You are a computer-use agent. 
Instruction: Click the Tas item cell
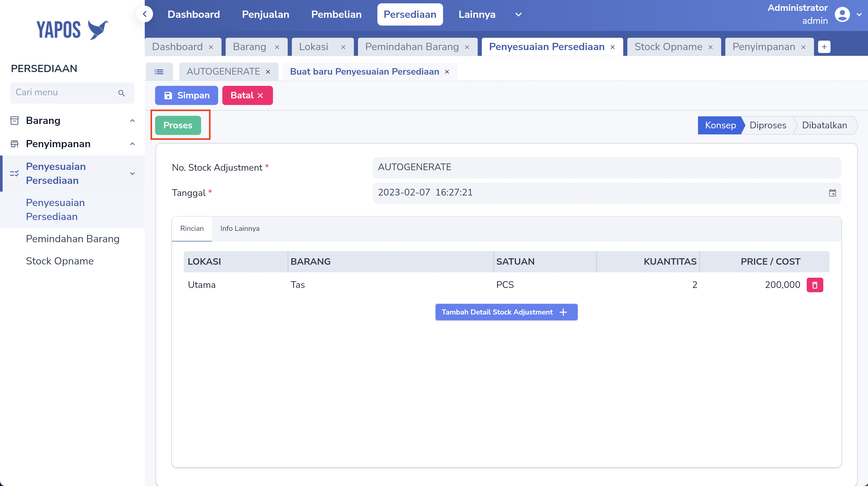click(x=298, y=285)
